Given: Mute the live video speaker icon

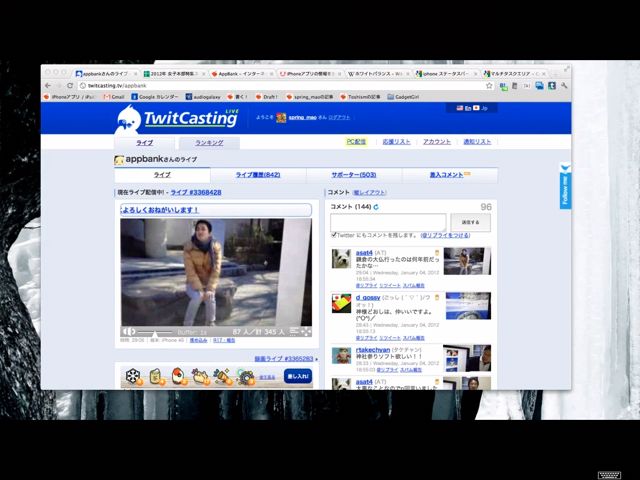Looking at the screenshot, I should click(129, 332).
